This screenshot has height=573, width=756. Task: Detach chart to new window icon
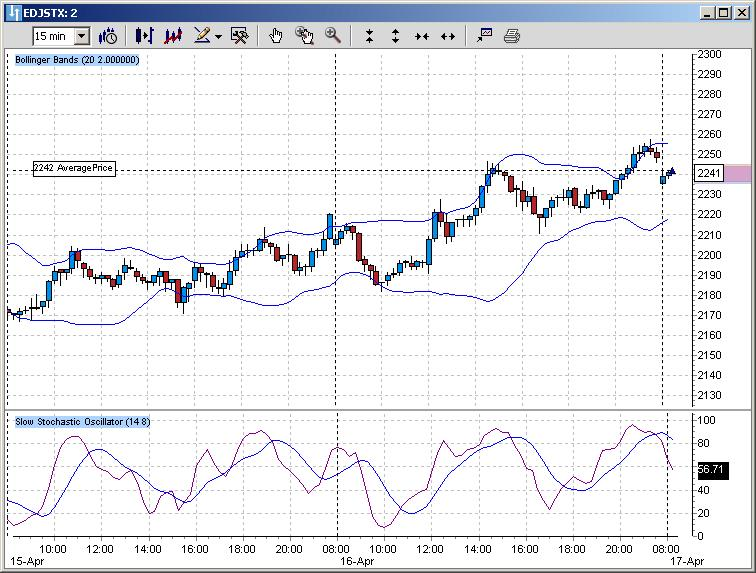[x=485, y=36]
